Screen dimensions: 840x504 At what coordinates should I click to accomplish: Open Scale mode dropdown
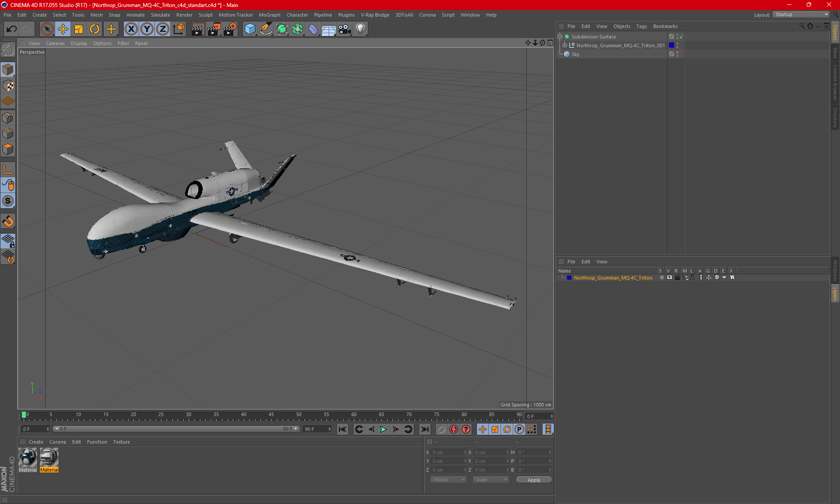[x=491, y=479]
